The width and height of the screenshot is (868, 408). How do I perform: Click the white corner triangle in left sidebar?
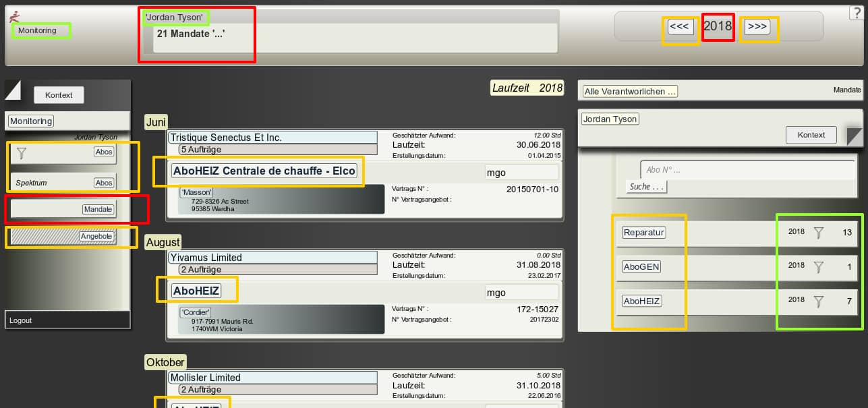coord(12,90)
